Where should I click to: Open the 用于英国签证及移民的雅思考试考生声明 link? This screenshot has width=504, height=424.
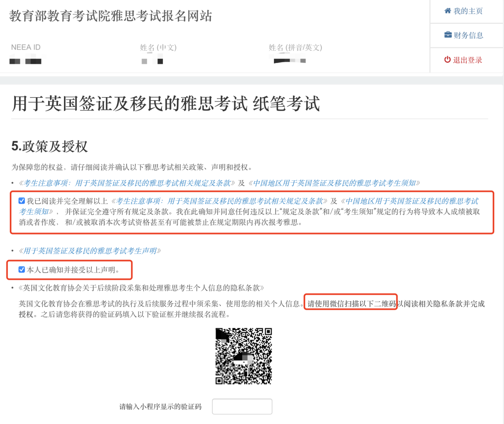[x=92, y=251]
